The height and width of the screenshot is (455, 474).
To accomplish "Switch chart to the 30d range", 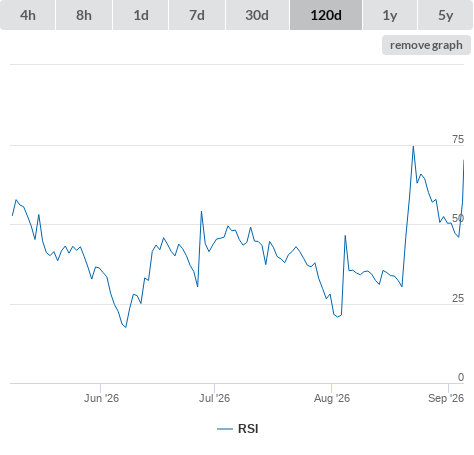I will pos(257,15).
